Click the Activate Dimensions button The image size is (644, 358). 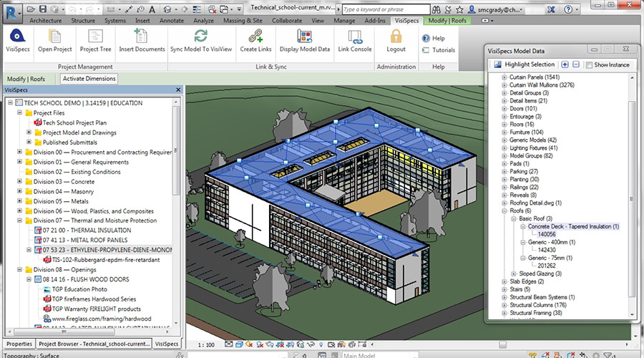[89, 79]
